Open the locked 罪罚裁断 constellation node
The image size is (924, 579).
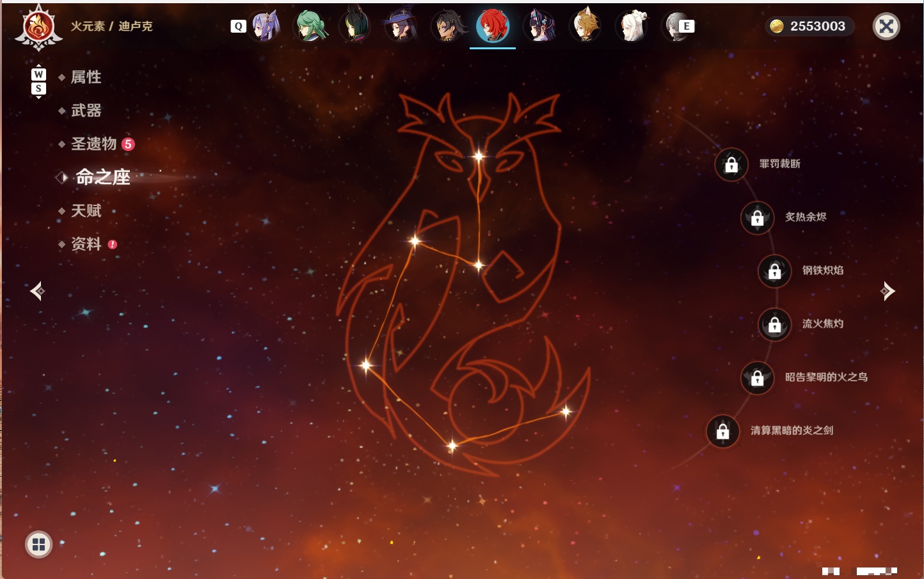(x=731, y=164)
